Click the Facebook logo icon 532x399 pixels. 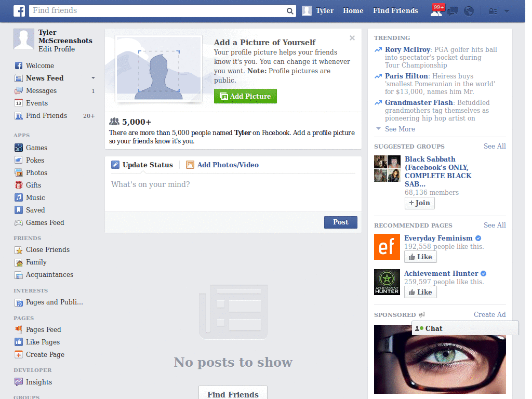pos(19,11)
